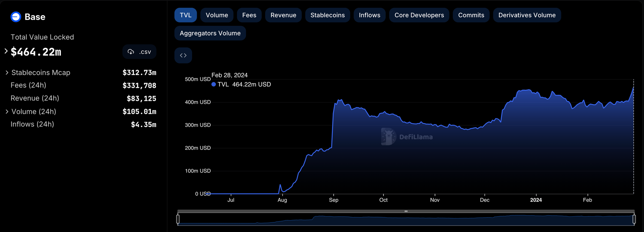
Task: Open the embed chart code icon
Action: click(183, 55)
